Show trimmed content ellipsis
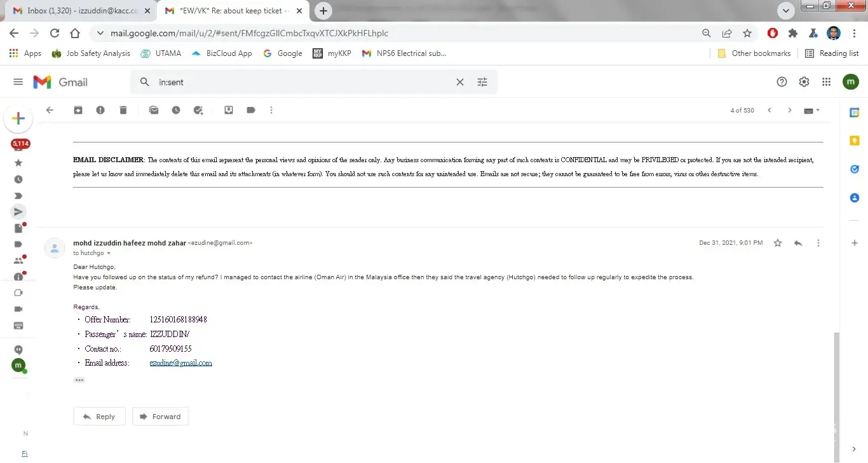 coord(79,380)
